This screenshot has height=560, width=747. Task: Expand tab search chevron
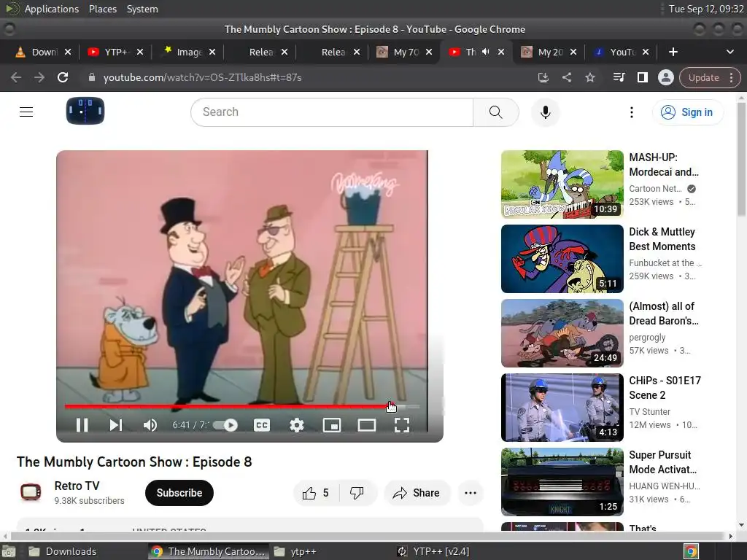tap(729, 52)
